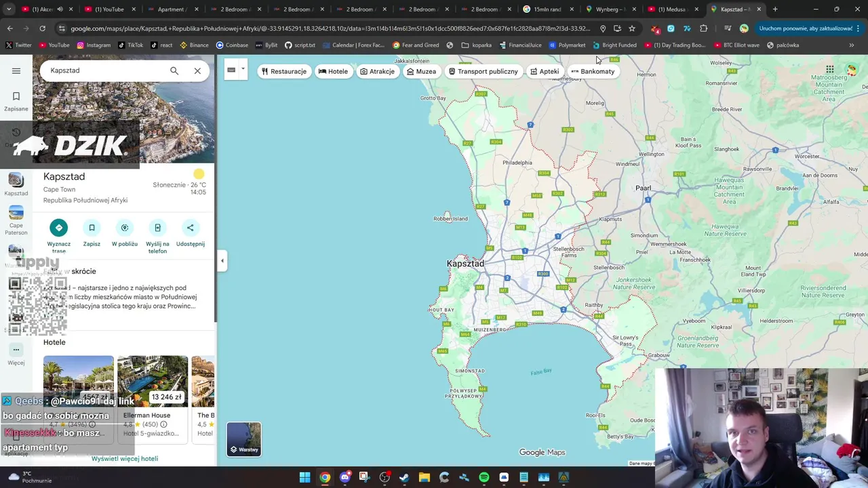Filter map by Restauracje
The height and width of the screenshot is (488, 868).
284,71
